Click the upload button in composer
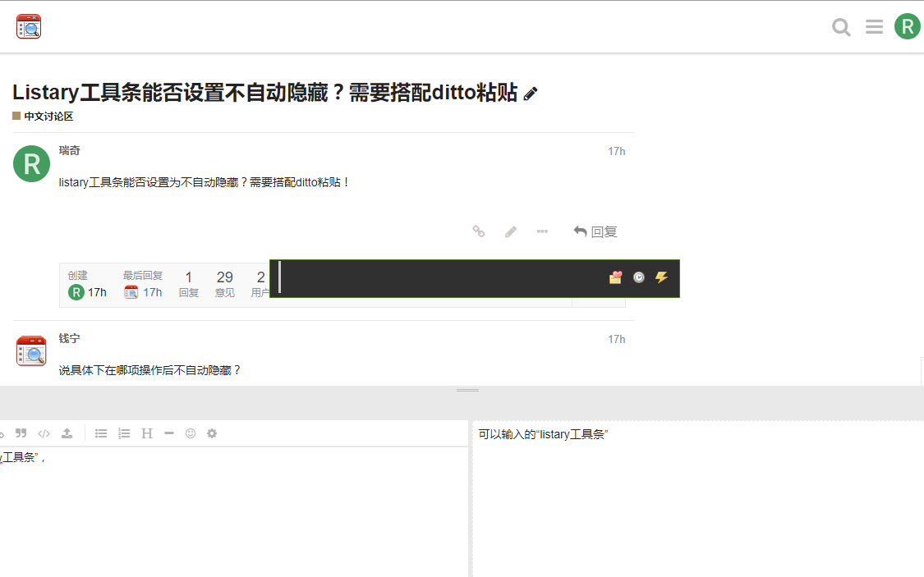This screenshot has width=924, height=577. pos(67,433)
